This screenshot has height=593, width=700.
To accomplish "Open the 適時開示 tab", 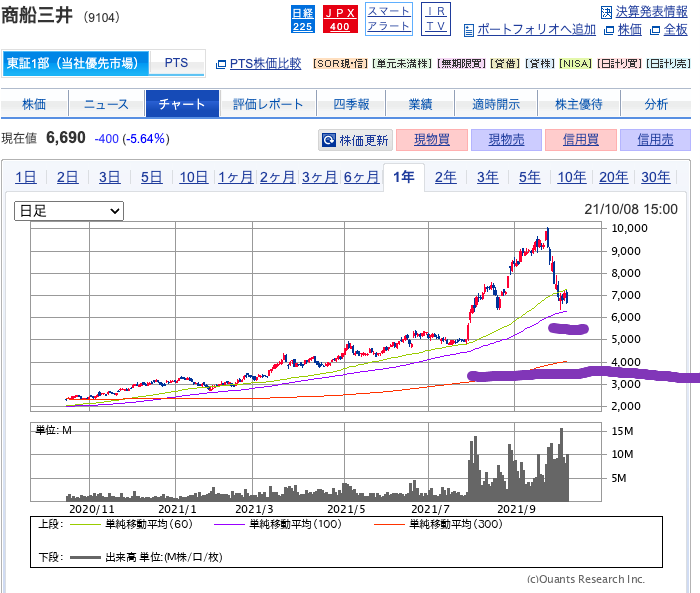I will (496, 104).
